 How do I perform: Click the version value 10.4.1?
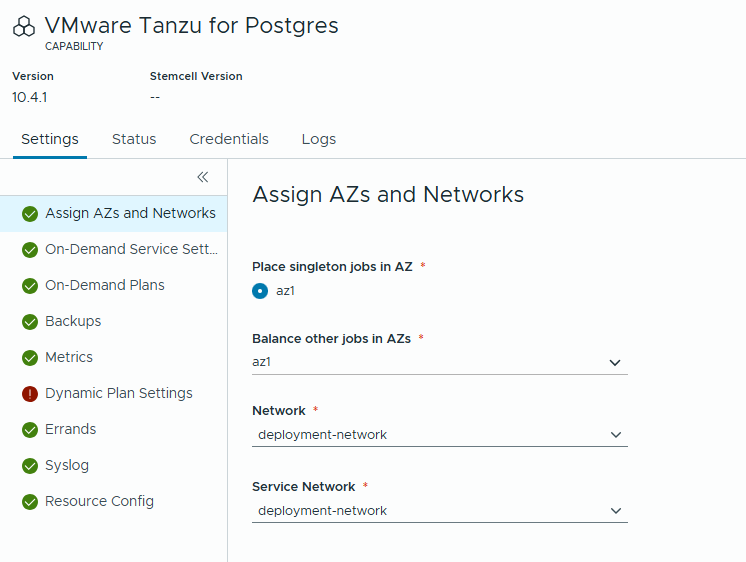tap(29, 98)
